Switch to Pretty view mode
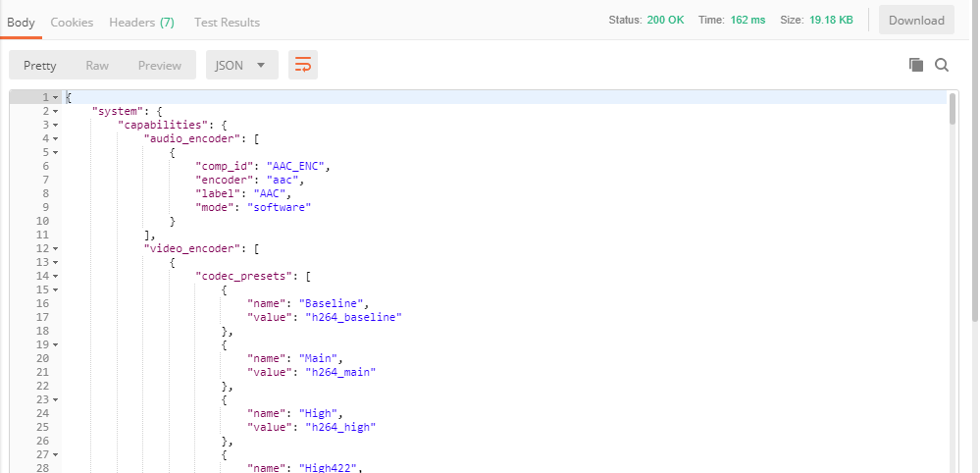980x473 pixels. pyautogui.click(x=40, y=66)
